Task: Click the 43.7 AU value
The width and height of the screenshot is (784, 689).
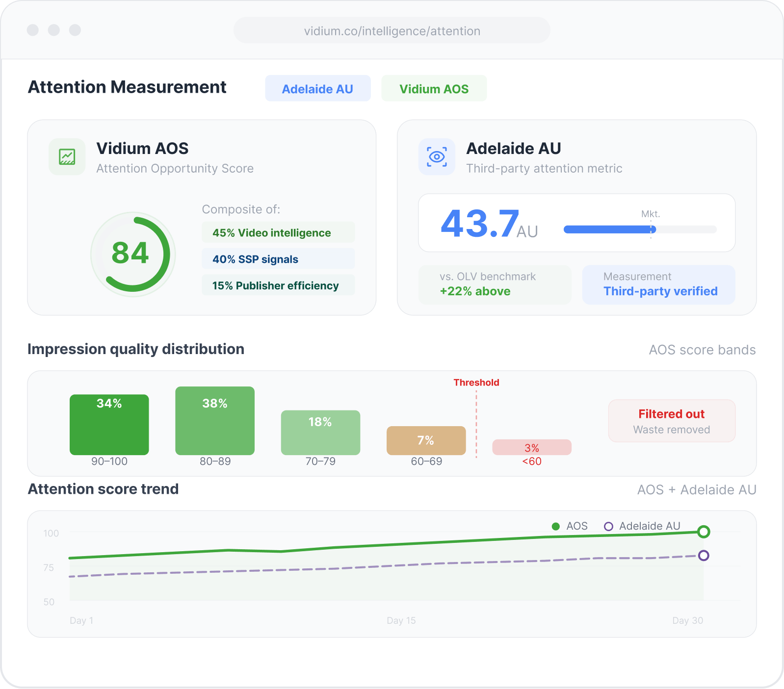Action: click(489, 224)
